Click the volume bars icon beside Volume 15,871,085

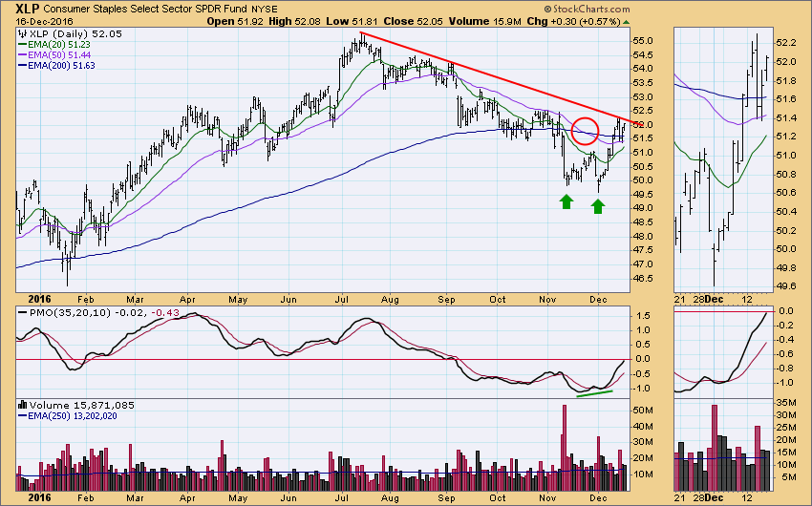click(22, 405)
